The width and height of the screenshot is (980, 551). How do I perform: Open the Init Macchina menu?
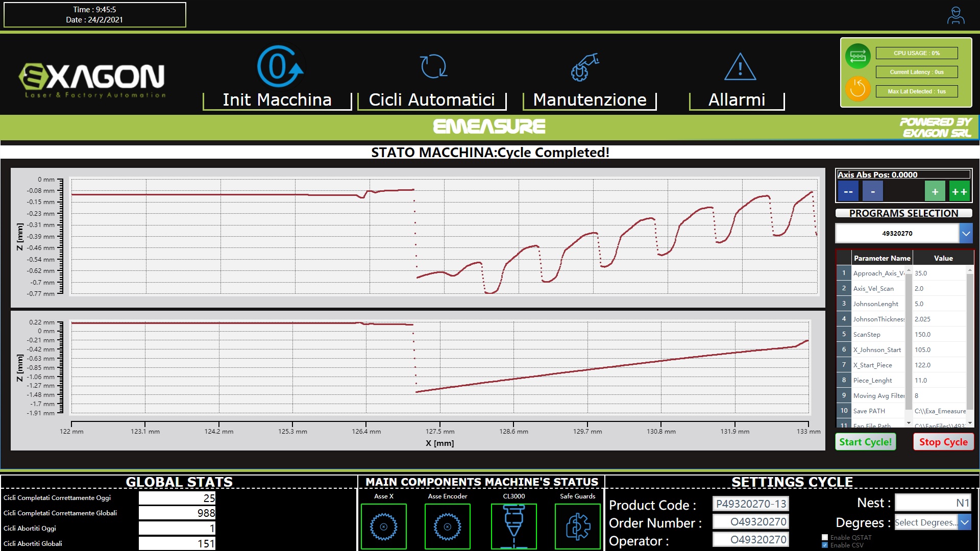click(277, 100)
